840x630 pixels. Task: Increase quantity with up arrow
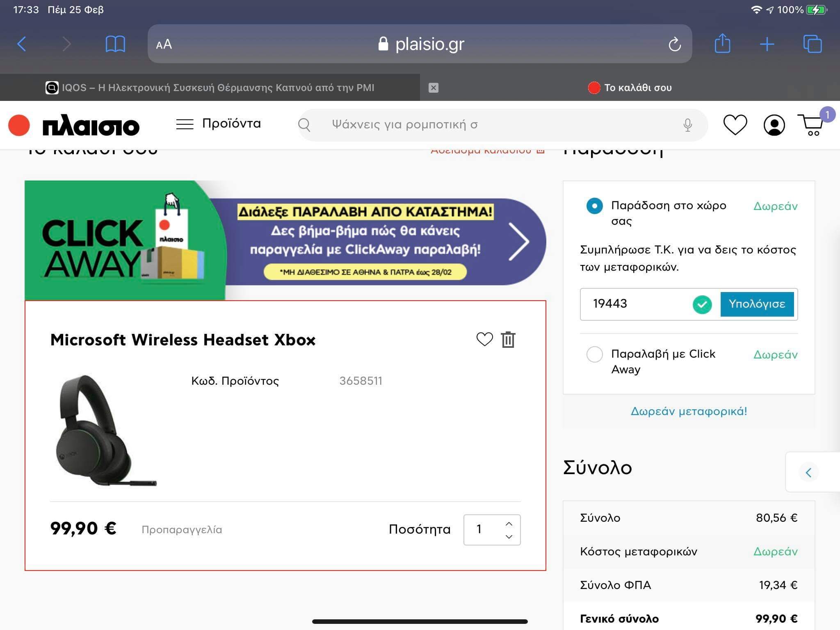click(x=509, y=523)
